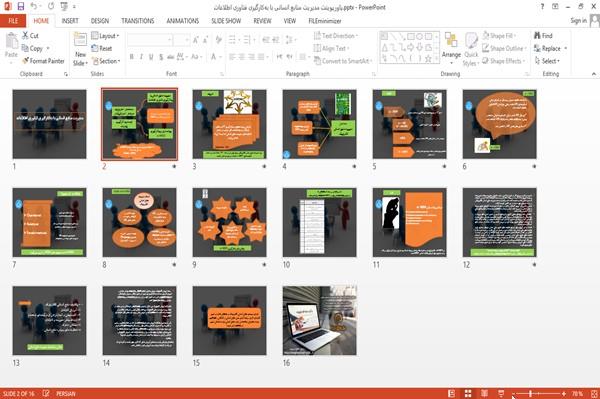Switch to the VIEW tab
The height and width of the screenshot is (399, 600).
pyautogui.click(x=290, y=21)
